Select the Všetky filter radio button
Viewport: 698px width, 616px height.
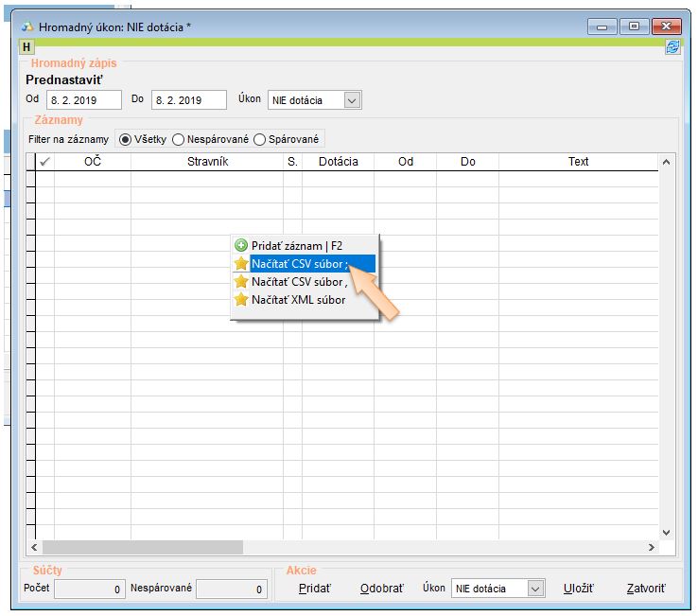[x=125, y=139]
